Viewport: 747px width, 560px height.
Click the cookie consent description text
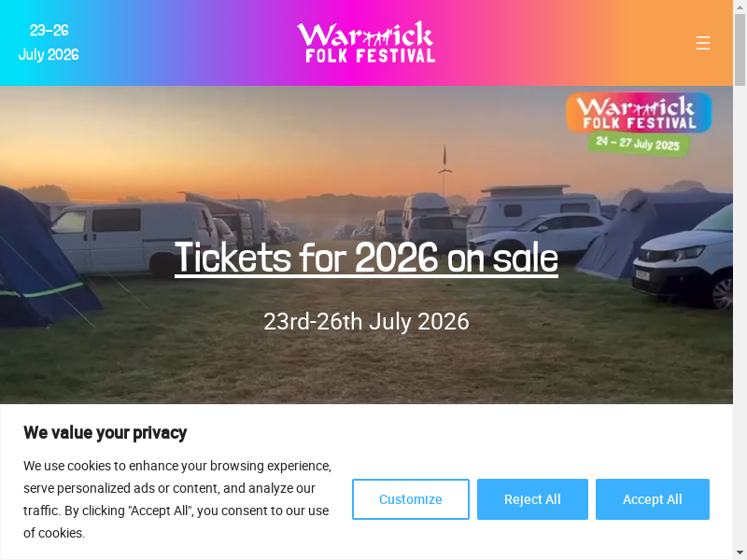177,499
